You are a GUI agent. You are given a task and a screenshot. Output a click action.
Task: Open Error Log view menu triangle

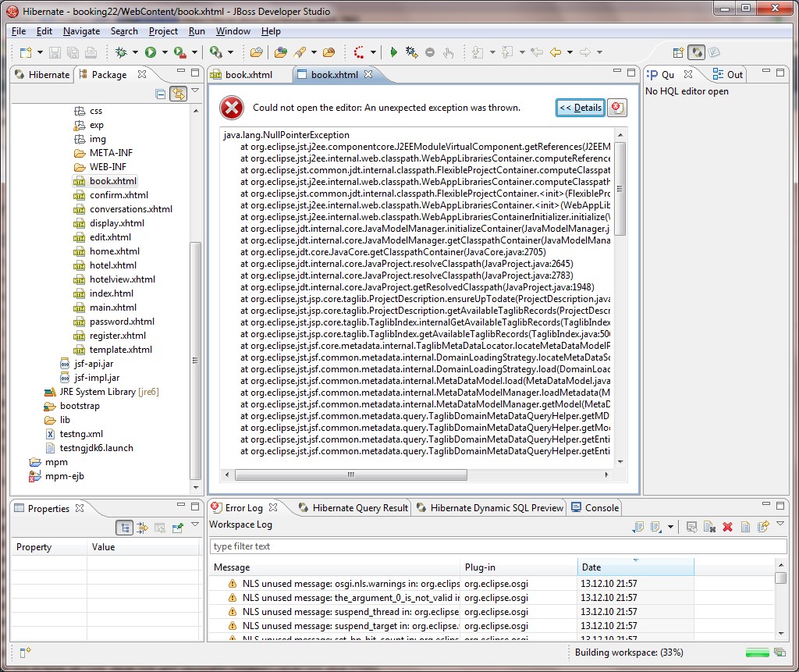coord(780,524)
